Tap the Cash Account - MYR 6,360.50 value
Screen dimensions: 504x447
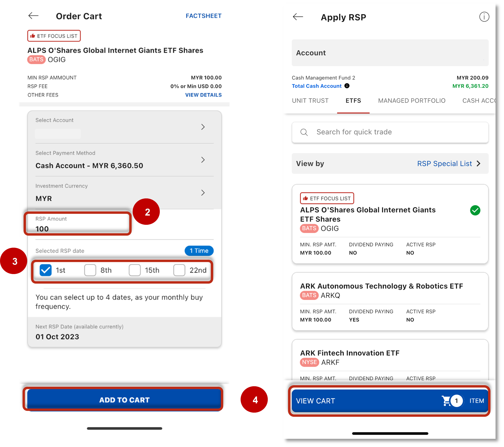[x=89, y=166]
